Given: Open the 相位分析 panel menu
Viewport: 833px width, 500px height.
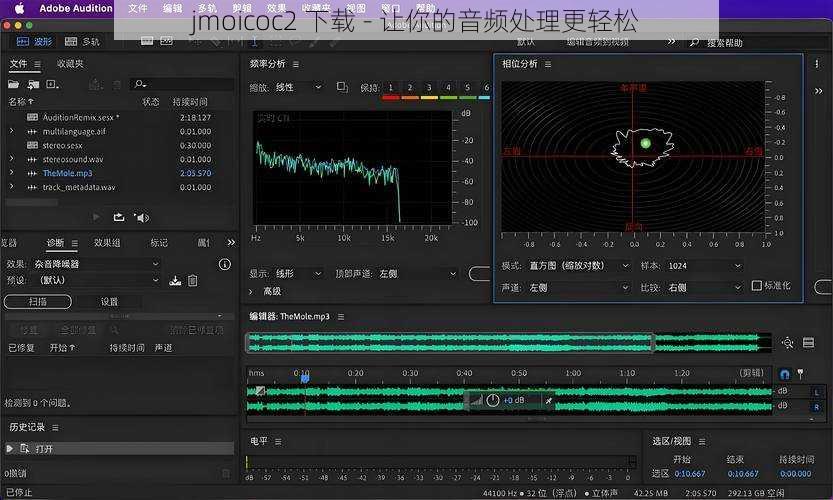Looking at the screenshot, I should (548, 64).
